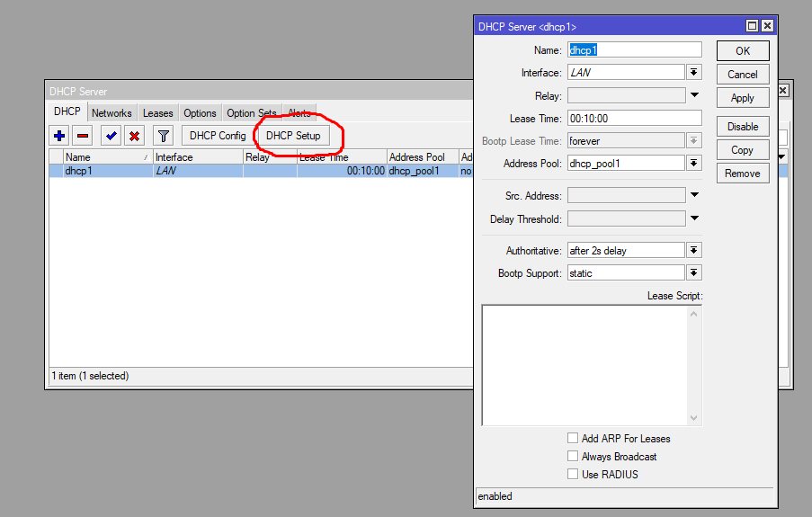The width and height of the screenshot is (812, 517).
Task: Click the Lease Time input field
Action: pos(634,118)
